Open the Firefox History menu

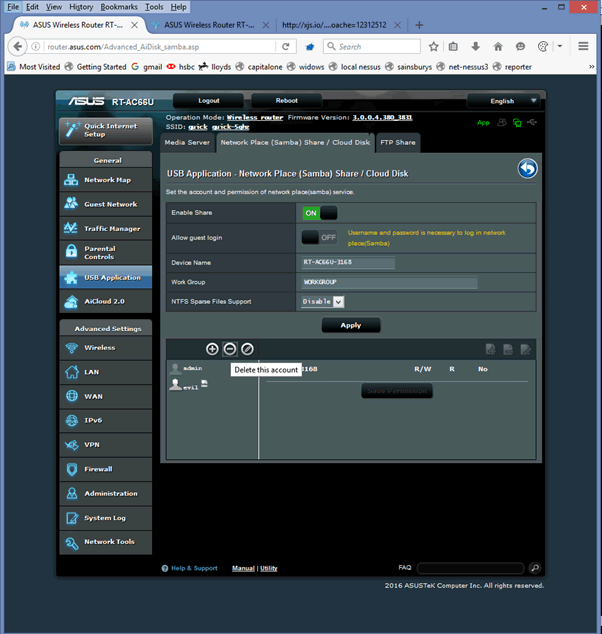[81, 7]
